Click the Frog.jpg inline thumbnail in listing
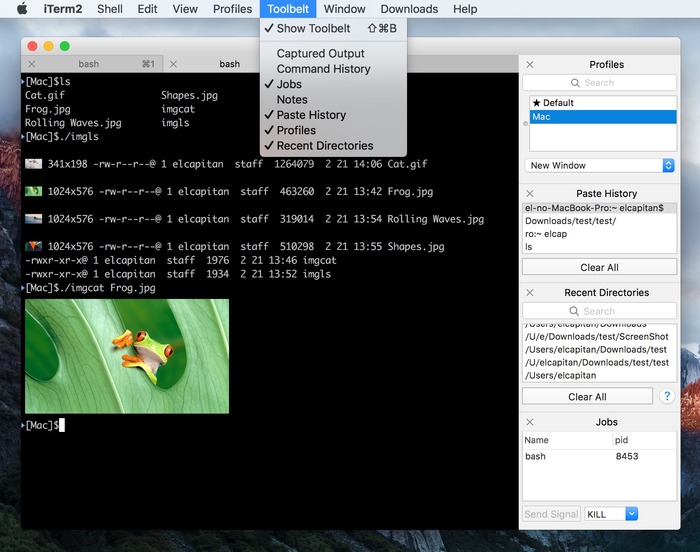Screen dimensions: 700x552 [x=33, y=191]
